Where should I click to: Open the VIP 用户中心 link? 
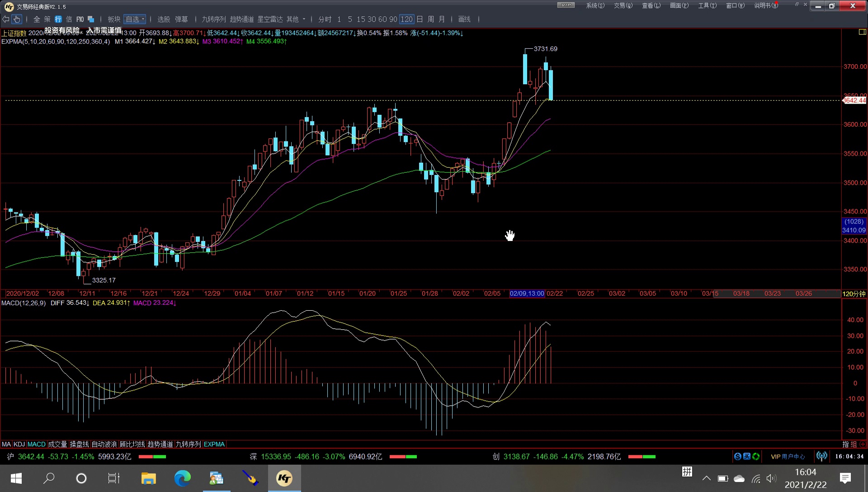[x=788, y=456]
